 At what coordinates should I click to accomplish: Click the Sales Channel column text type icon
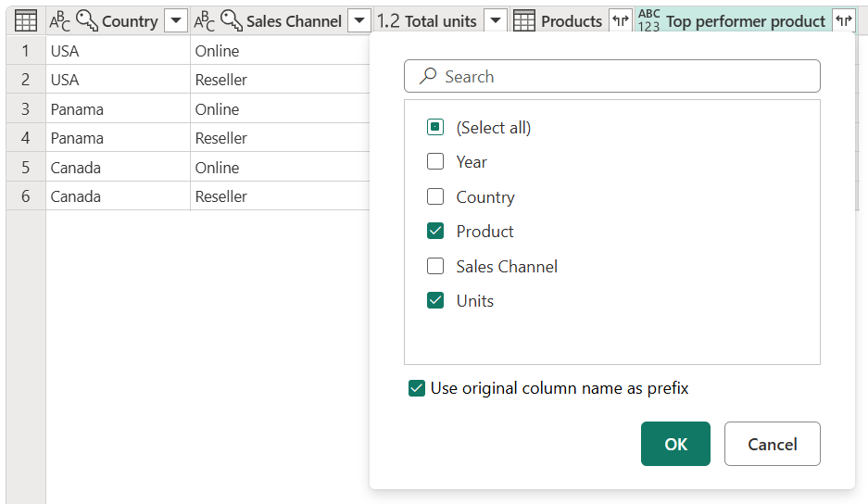[x=205, y=20]
